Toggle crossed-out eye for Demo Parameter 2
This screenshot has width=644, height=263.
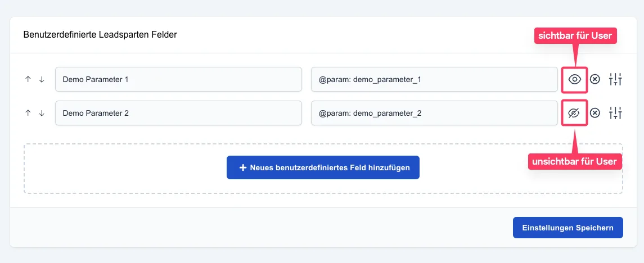point(575,113)
